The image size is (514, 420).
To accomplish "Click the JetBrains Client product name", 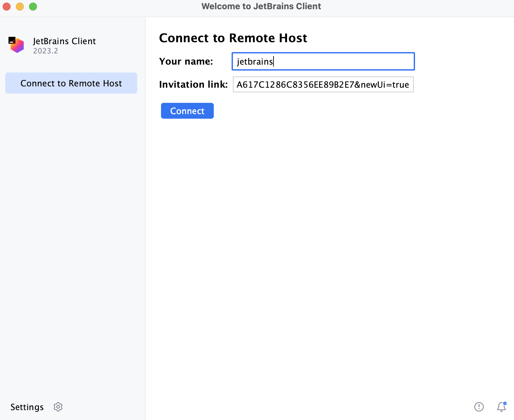I will pos(64,41).
